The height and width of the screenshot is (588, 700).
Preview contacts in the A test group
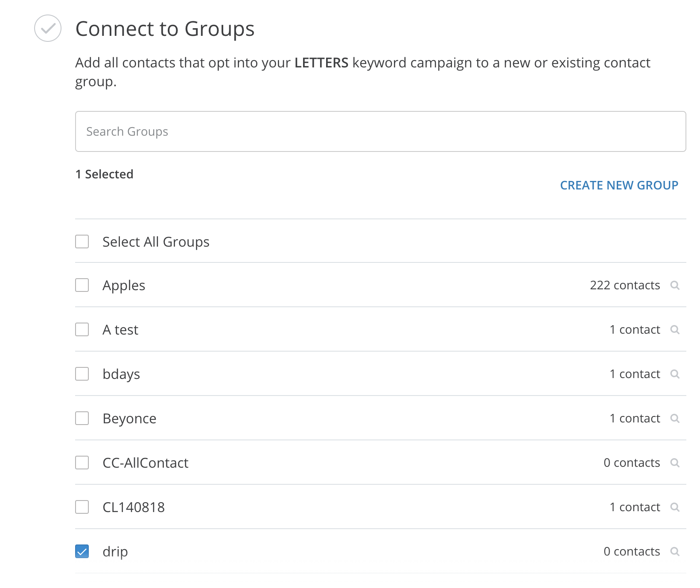674,329
